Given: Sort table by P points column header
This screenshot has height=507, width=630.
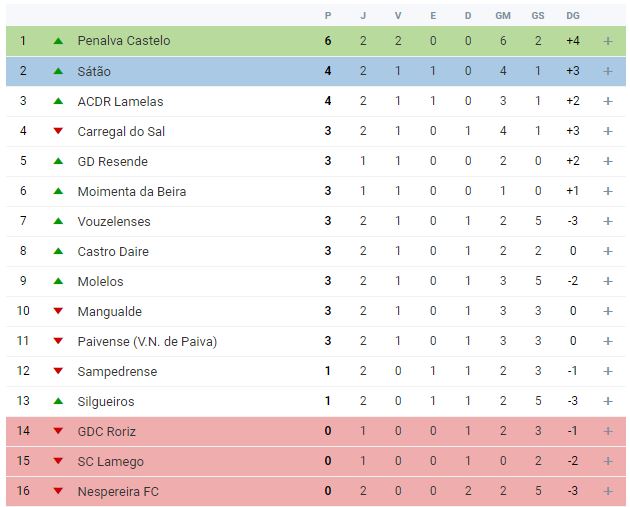Looking at the screenshot, I should pyautogui.click(x=328, y=15).
